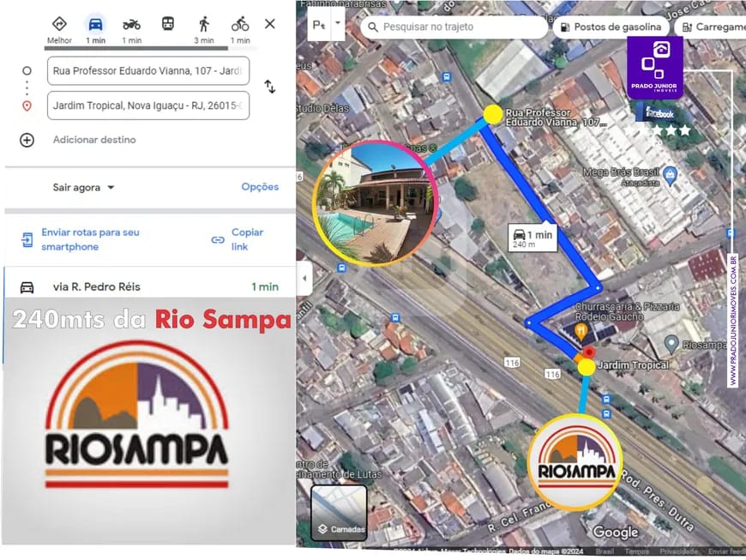Search along the route field
The width and height of the screenshot is (746, 560).
pyautogui.click(x=454, y=27)
